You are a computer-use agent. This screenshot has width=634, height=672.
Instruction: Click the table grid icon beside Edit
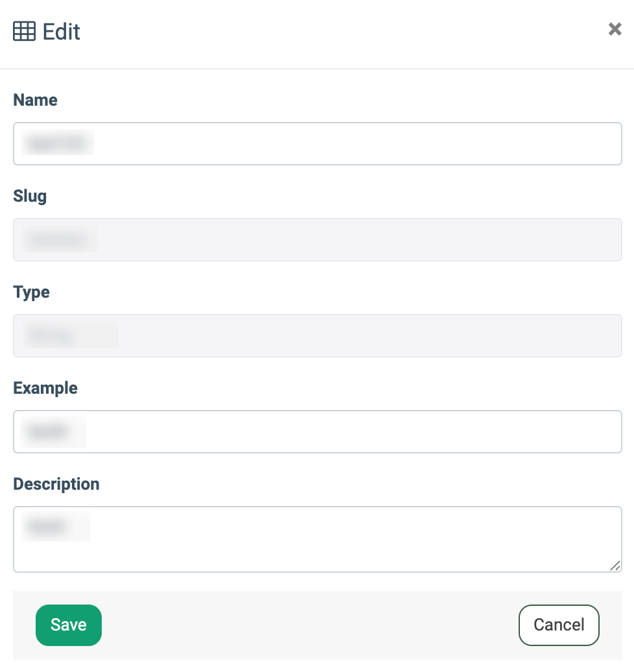(24, 31)
